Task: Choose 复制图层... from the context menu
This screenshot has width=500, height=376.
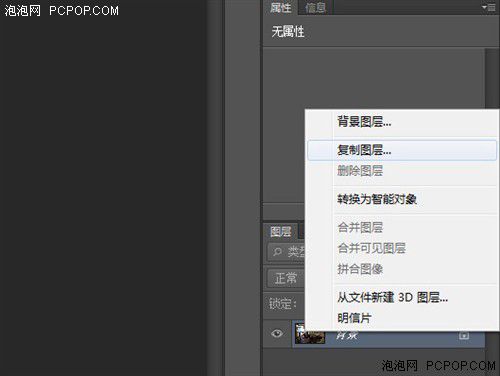Action: tap(402, 150)
